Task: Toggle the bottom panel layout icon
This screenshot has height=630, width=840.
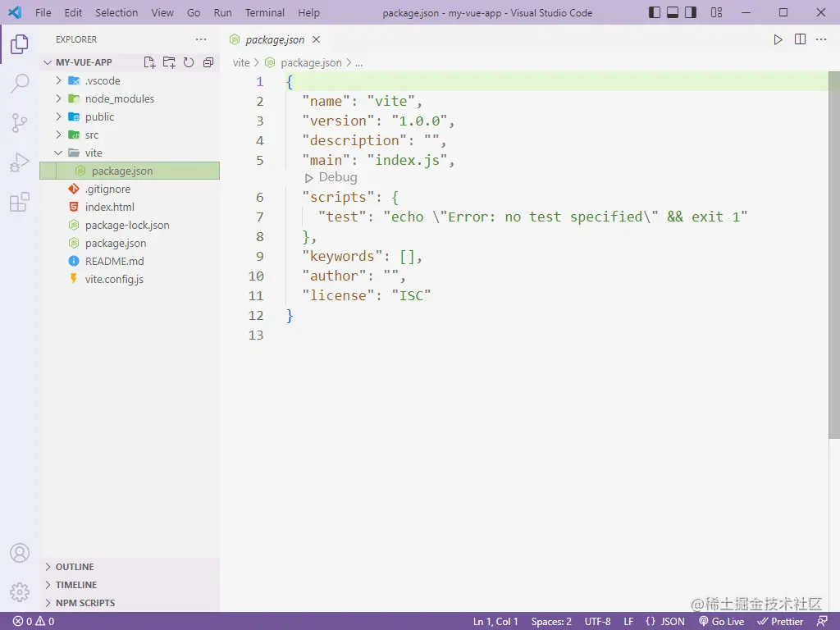Action: [673, 12]
